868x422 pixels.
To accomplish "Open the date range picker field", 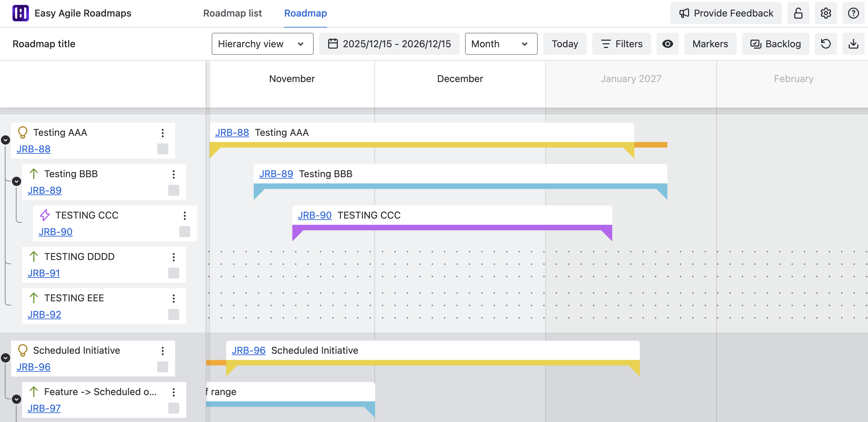I will pyautogui.click(x=389, y=44).
